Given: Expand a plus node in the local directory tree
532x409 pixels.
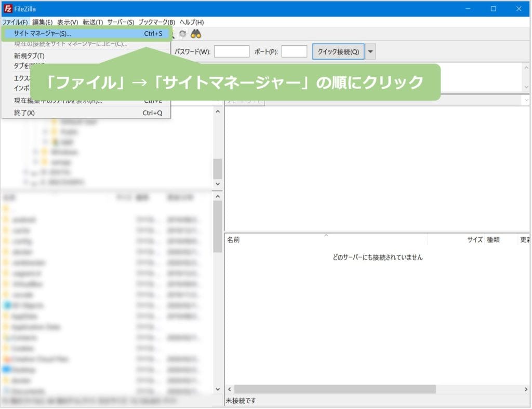Looking at the screenshot, I should [35, 152].
